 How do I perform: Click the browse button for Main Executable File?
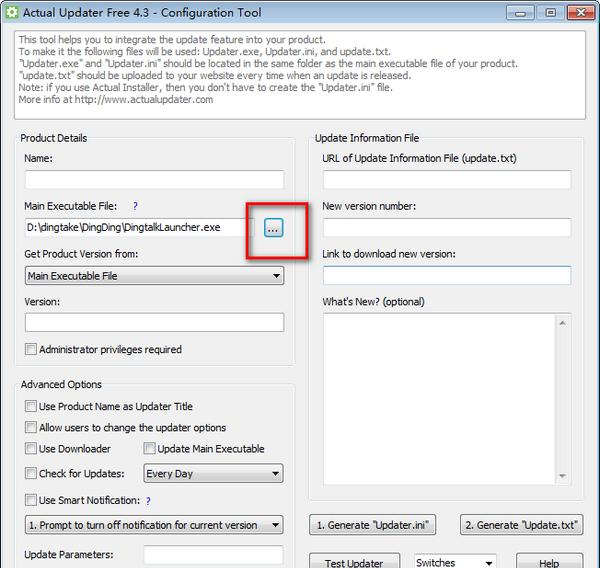point(274,228)
